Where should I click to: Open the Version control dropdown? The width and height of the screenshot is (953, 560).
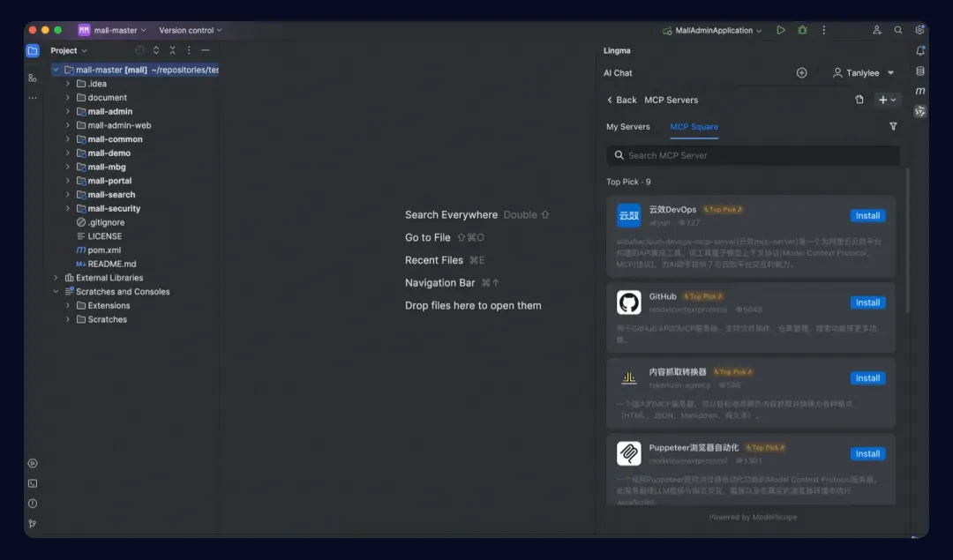click(191, 30)
